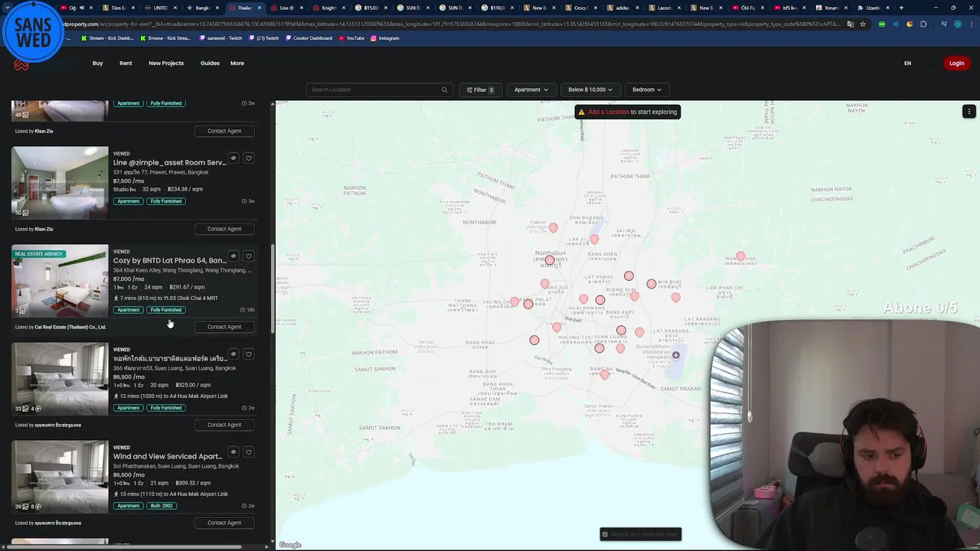
Task: Open 'Stream - Kick Dashboard' bookmark
Action: 107,38
